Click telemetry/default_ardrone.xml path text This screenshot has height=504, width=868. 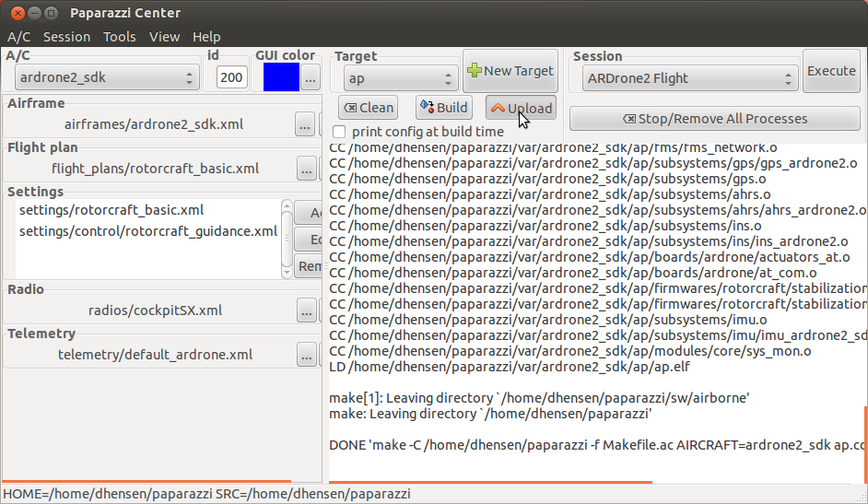155,355
